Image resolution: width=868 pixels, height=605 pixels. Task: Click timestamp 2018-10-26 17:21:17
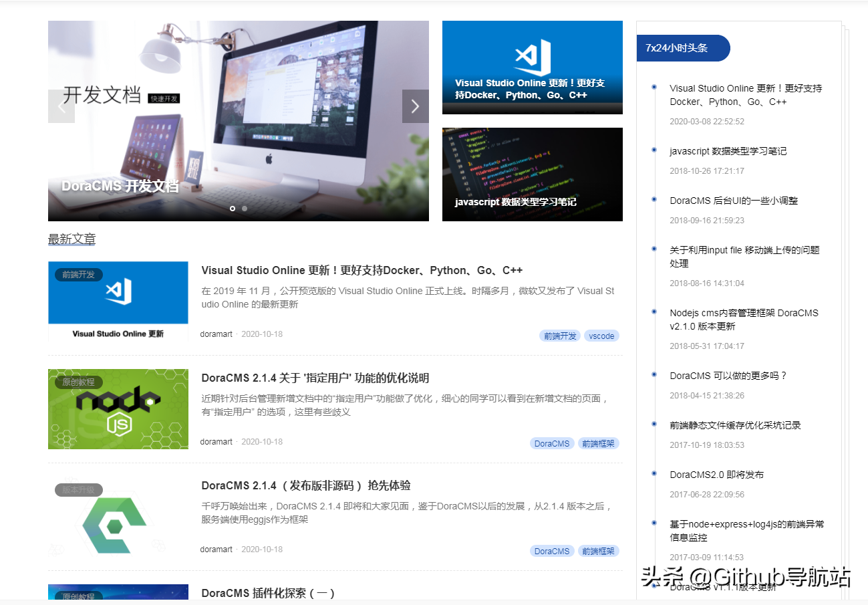point(707,171)
